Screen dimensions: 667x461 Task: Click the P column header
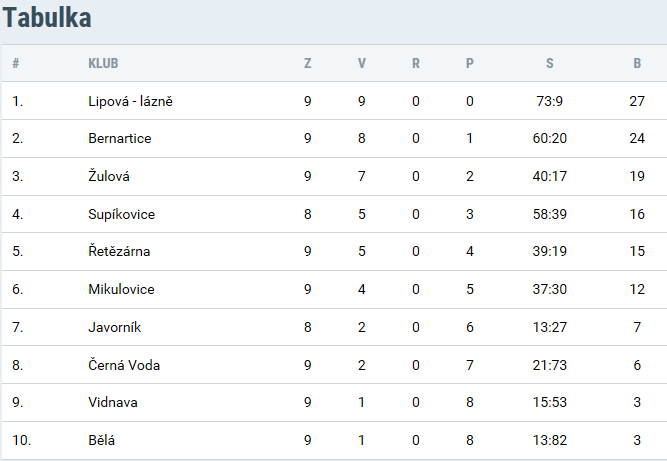(x=470, y=63)
